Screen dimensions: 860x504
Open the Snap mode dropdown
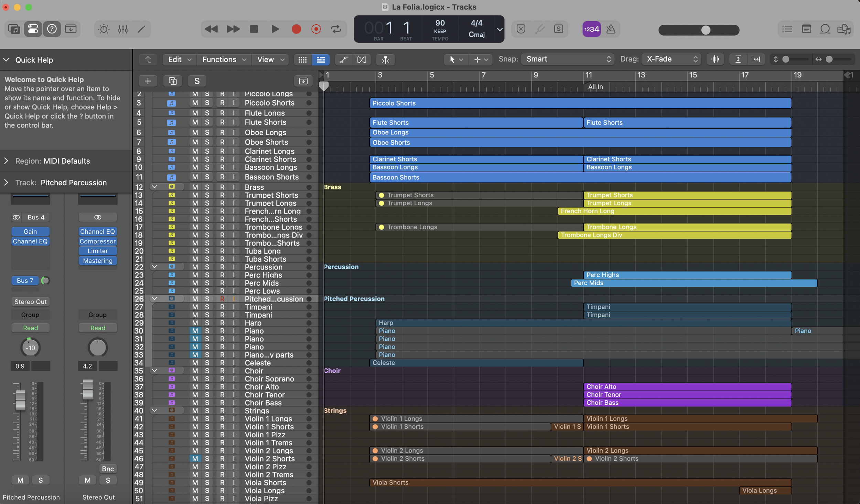[568, 59]
